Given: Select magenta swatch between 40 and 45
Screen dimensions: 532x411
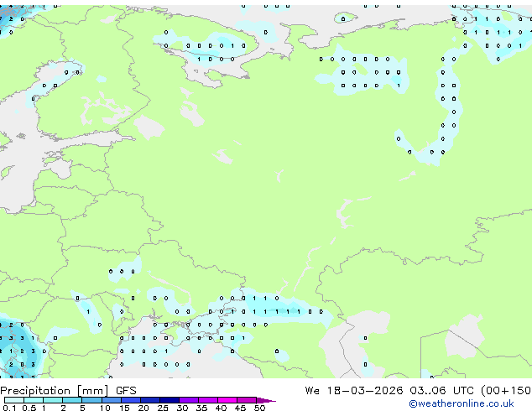Looking at the screenshot, I should pyautogui.click(x=227, y=400).
